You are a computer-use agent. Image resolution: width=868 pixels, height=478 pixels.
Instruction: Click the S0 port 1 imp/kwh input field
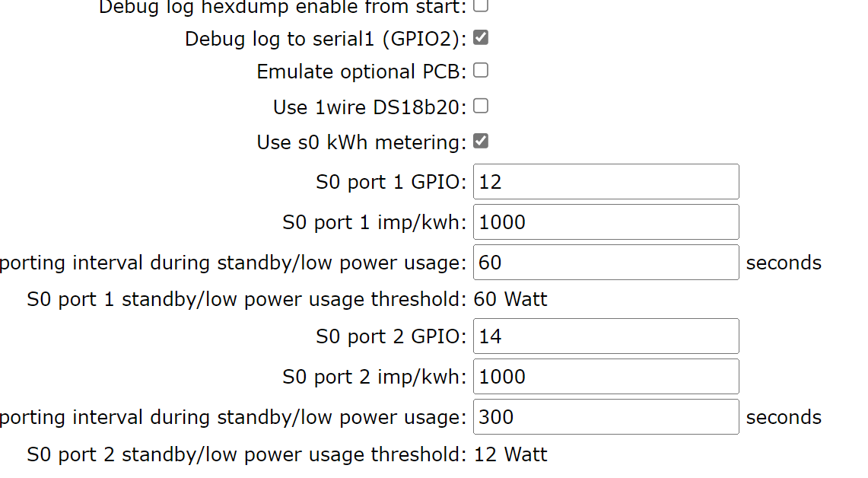pyautogui.click(x=606, y=222)
